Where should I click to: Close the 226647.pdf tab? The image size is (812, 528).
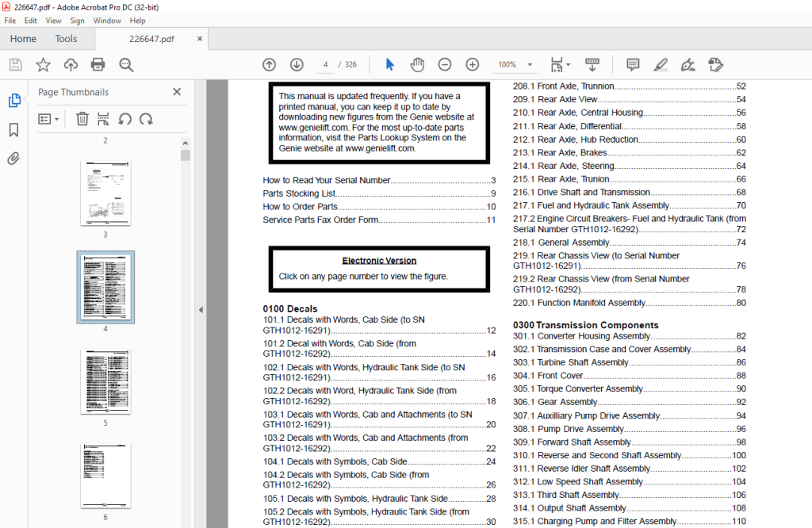pos(200,39)
